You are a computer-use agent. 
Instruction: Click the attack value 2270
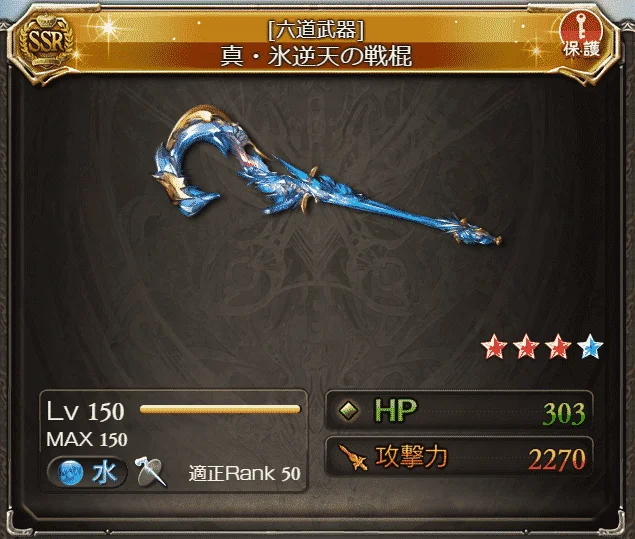tap(557, 459)
